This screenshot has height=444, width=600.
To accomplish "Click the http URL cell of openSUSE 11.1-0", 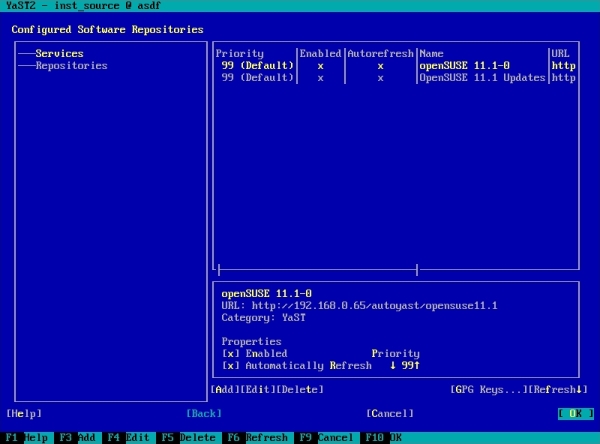I will point(563,65).
